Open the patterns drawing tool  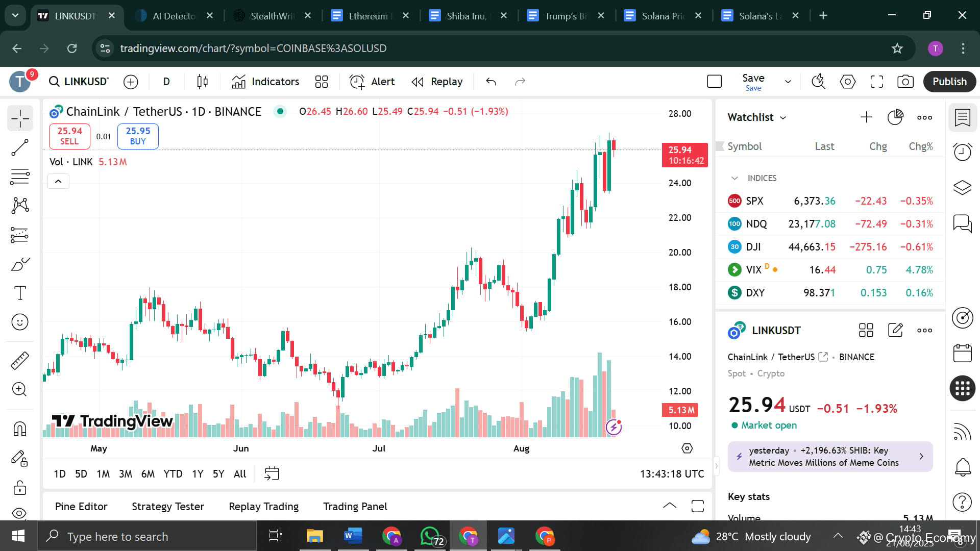(20, 206)
